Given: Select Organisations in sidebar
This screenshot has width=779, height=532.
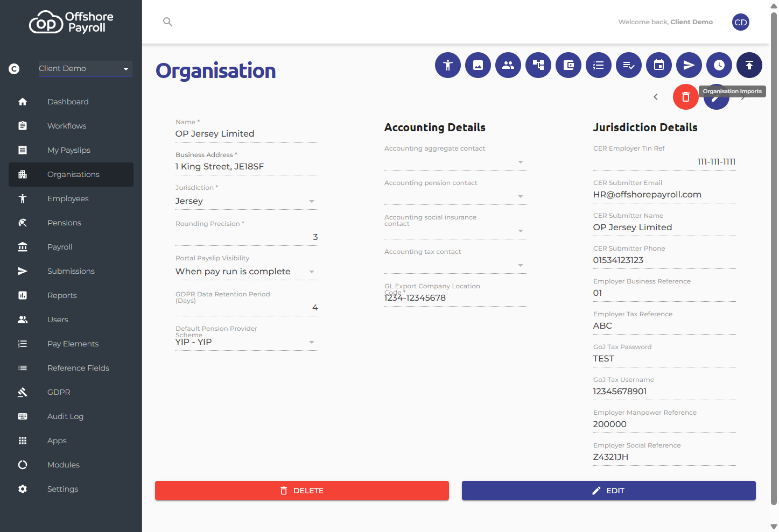Looking at the screenshot, I should tap(71, 174).
